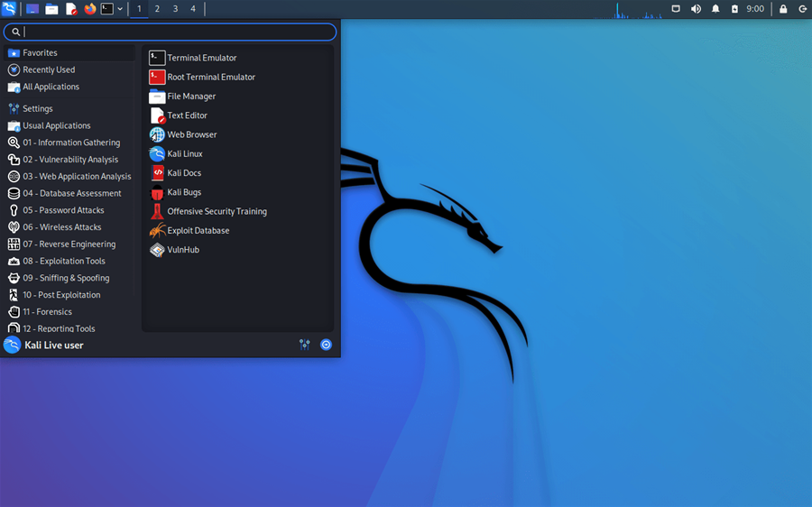Click the Kali dragon applications menu button

pyautogui.click(x=9, y=9)
